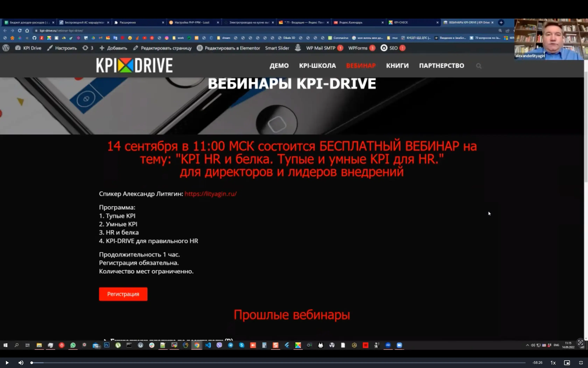Open KPI Drive site dashboard menu

[28, 48]
